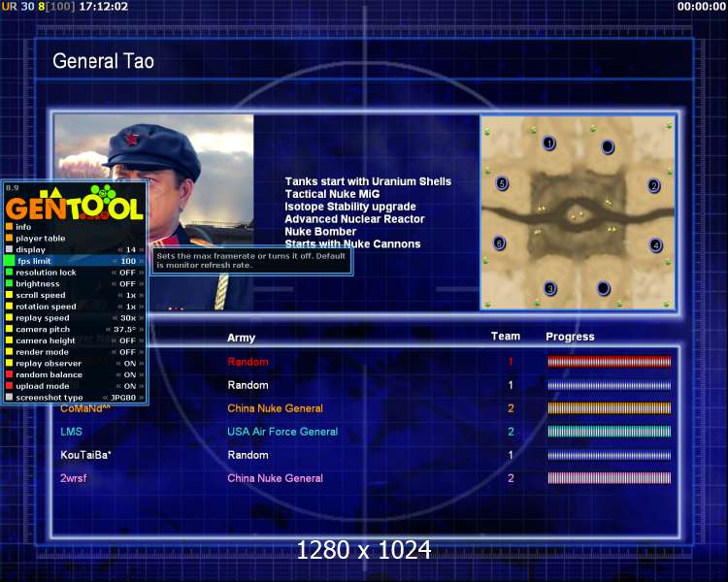This screenshot has width=728, height=582.
Task: Select the camera pitch menu label
Action: [43, 329]
